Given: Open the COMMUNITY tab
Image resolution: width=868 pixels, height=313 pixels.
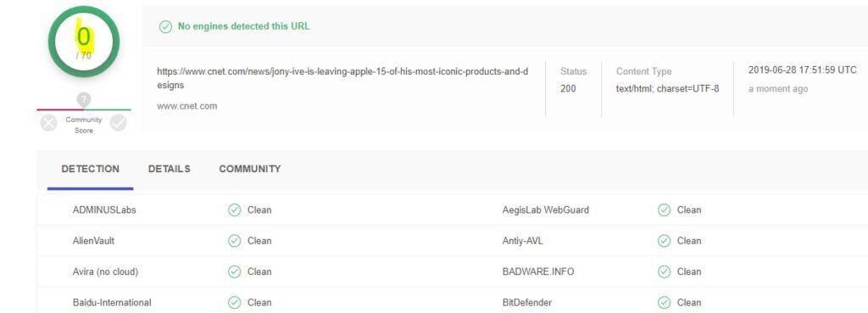Looking at the screenshot, I should pyautogui.click(x=250, y=169).
